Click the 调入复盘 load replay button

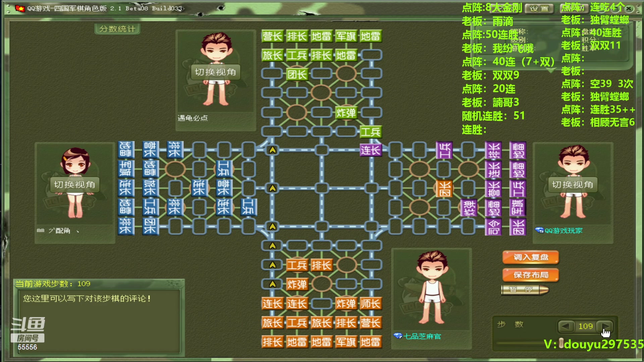pos(531,257)
